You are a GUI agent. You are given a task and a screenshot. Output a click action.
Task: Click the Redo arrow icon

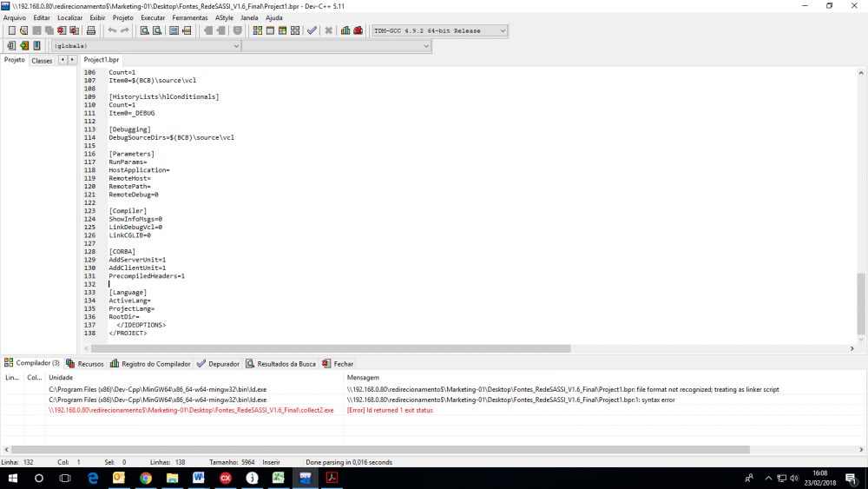tap(124, 30)
